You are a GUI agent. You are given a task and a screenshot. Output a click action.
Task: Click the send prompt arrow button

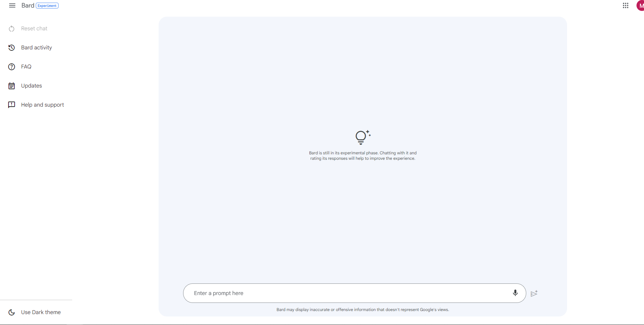(534, 293)
